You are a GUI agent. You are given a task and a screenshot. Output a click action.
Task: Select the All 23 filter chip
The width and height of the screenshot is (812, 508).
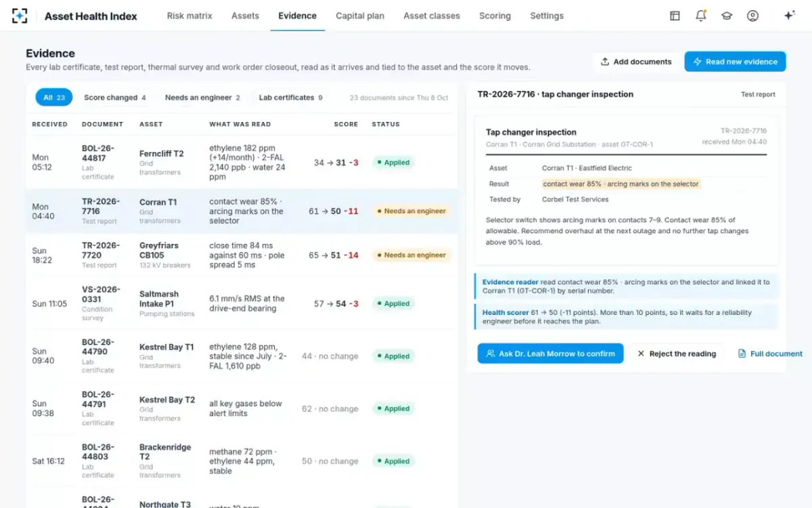coord(54,98)
